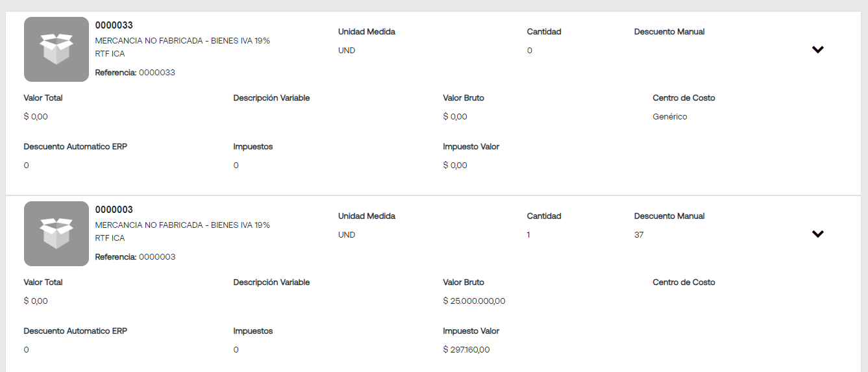Click the Impuesto Valor amount $ 297.160,00
Image resolution: width=868 pixels, height=372 pixels.
tap(466, 350)
